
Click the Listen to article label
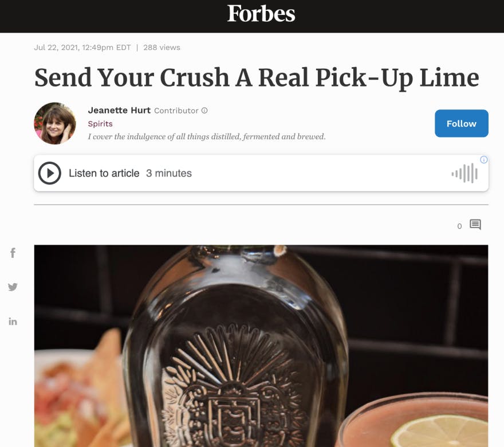pos(104,173)
